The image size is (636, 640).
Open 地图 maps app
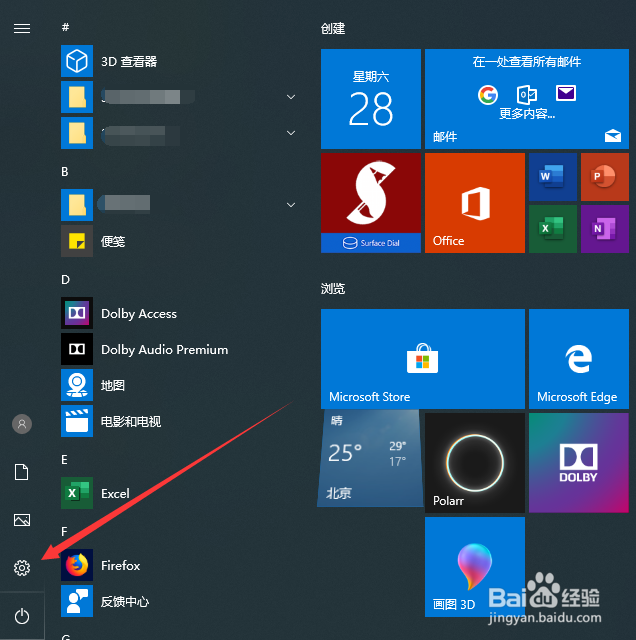tap(179, 385)
